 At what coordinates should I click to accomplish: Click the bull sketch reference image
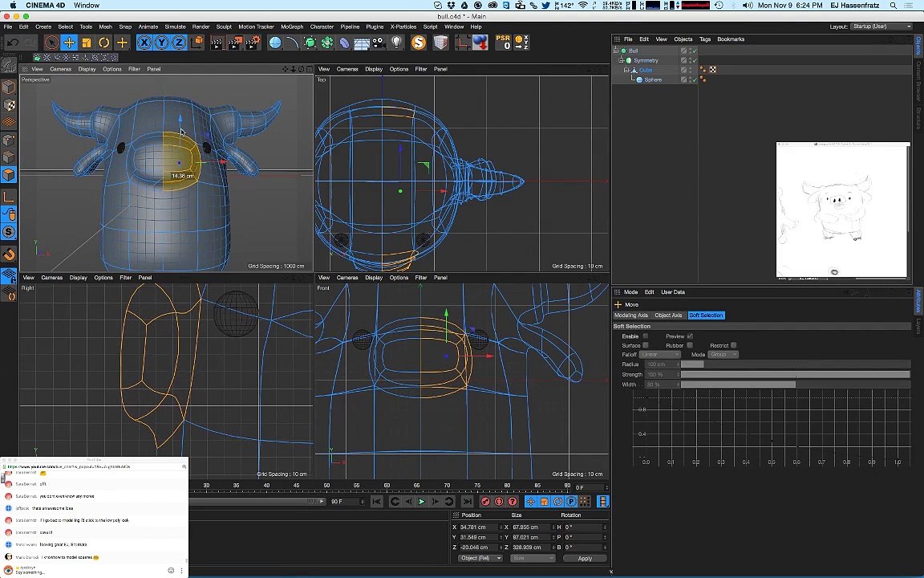[x=843, y=210]
